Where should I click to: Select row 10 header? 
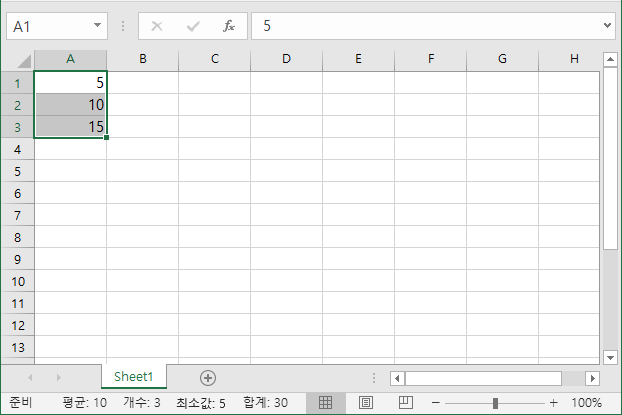click(x=17, y=281)
